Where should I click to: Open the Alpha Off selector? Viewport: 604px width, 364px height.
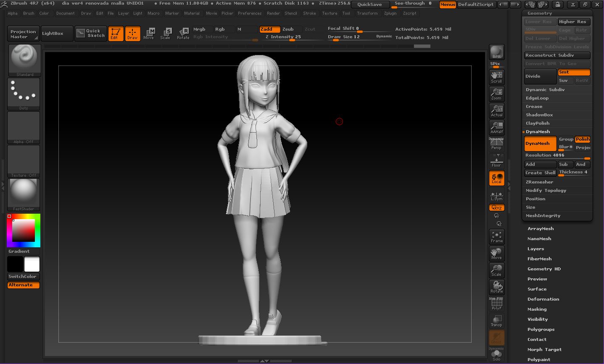coord(24,128)
